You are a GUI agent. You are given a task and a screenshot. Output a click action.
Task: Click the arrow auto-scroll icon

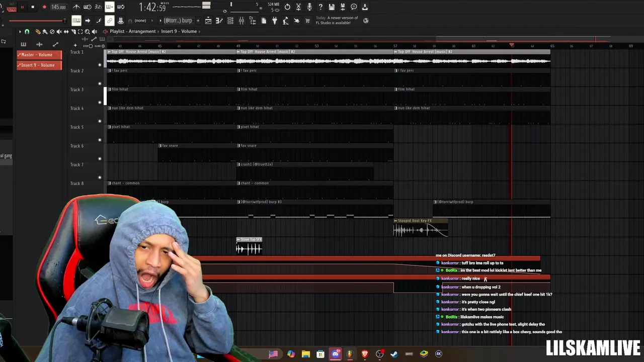coord(88,21)
